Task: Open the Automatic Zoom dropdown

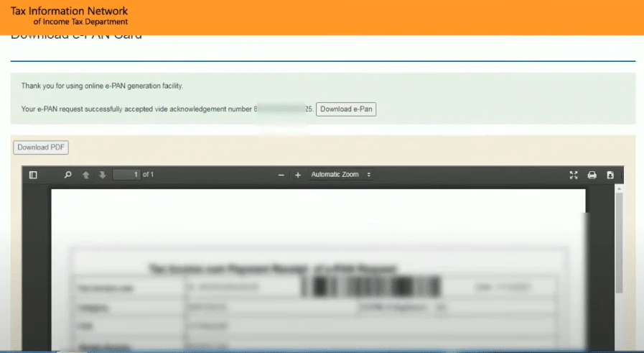Action: [341, 175]
